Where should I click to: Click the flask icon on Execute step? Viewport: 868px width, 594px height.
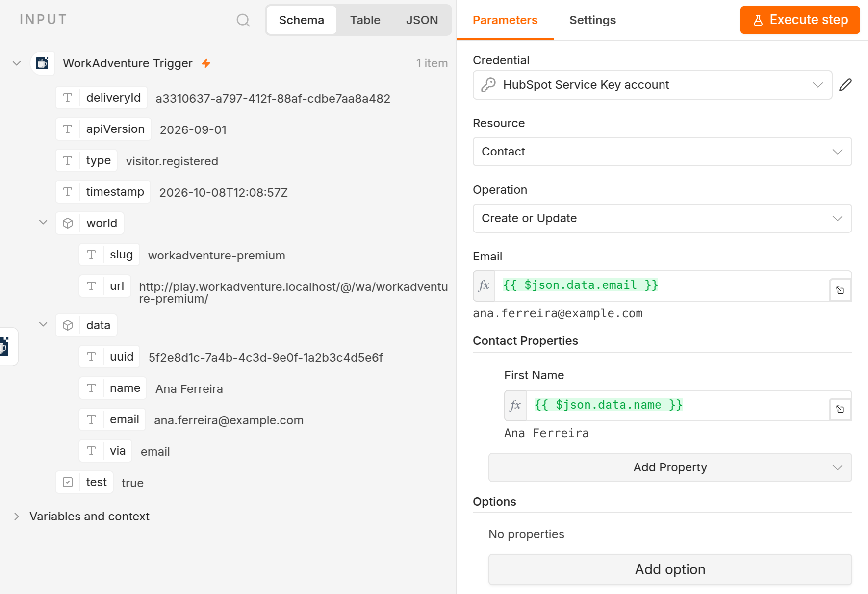pos(758,20)
